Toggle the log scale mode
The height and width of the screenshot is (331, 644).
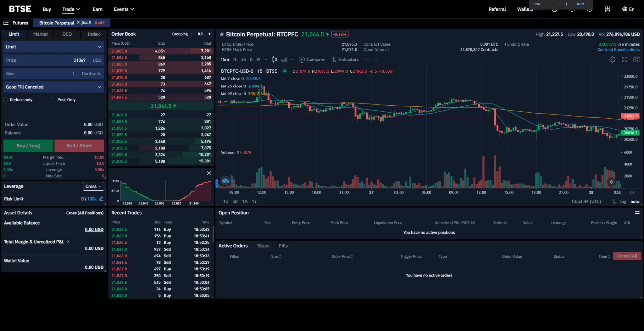pyautogui.click(x=623, y=202)
